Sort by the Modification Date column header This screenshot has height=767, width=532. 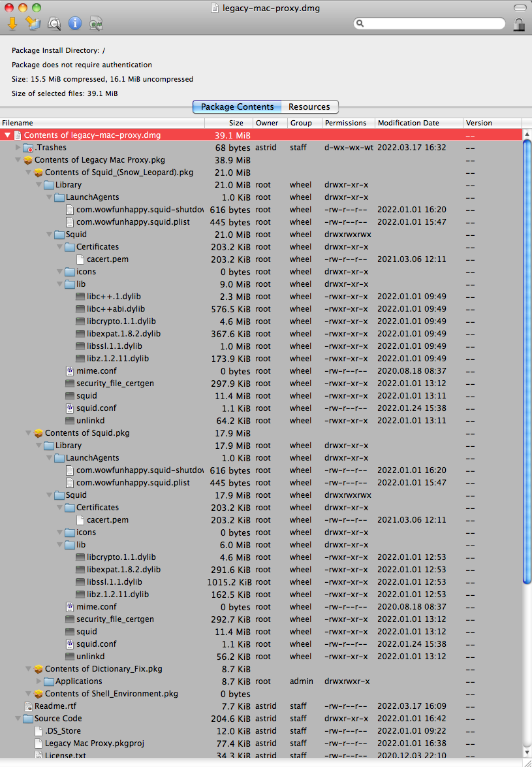[419, 123]
